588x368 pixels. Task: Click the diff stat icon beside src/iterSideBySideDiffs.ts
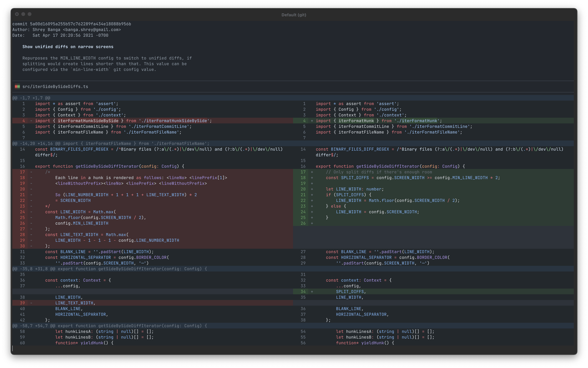coord(17,86)
